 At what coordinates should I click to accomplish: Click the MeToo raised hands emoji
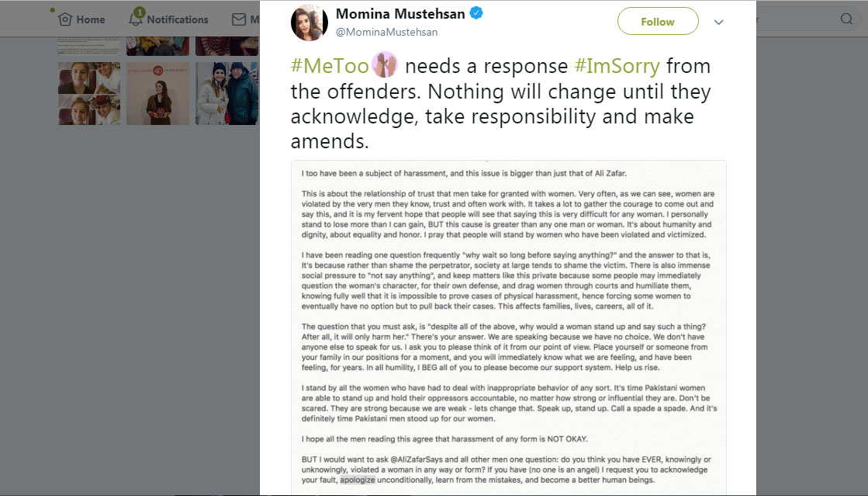coord(386,66)
